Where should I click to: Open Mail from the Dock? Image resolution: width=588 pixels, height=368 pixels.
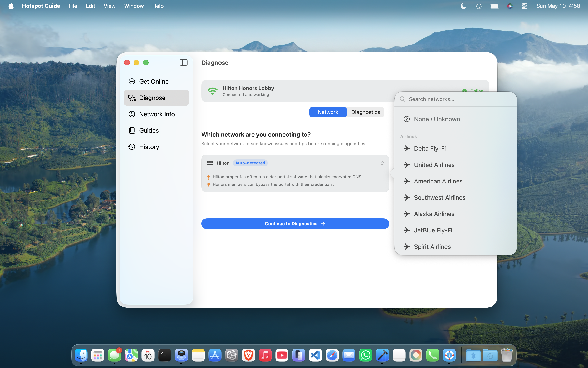(x=349, y=355)
